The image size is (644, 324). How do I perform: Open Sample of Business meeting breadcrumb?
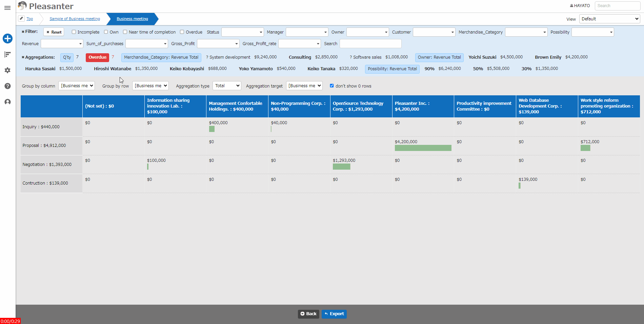[75, 19]
